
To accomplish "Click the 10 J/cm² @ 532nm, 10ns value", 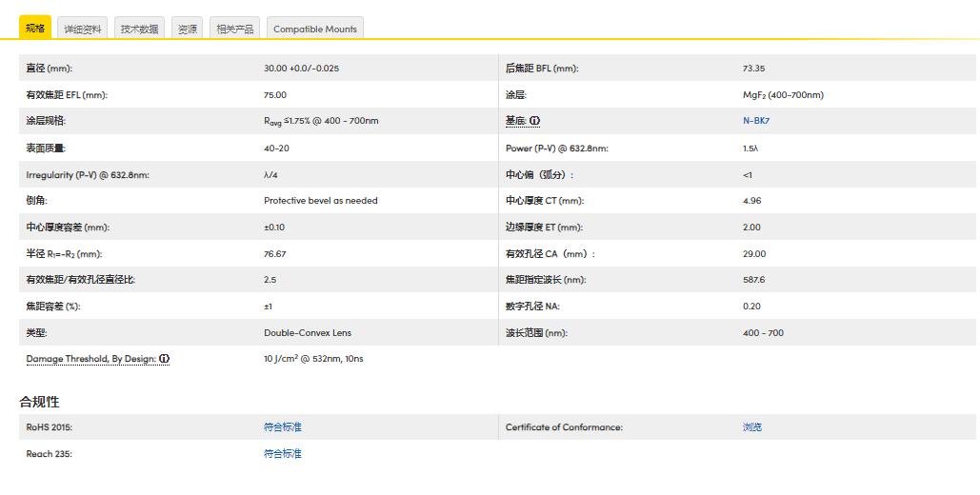I will (x=313, y=359).
